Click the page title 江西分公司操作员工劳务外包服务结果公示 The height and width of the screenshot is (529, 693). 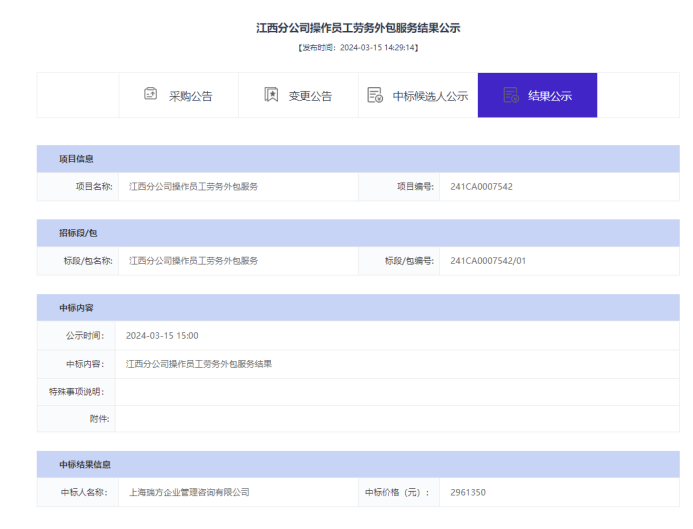(358, 28)
